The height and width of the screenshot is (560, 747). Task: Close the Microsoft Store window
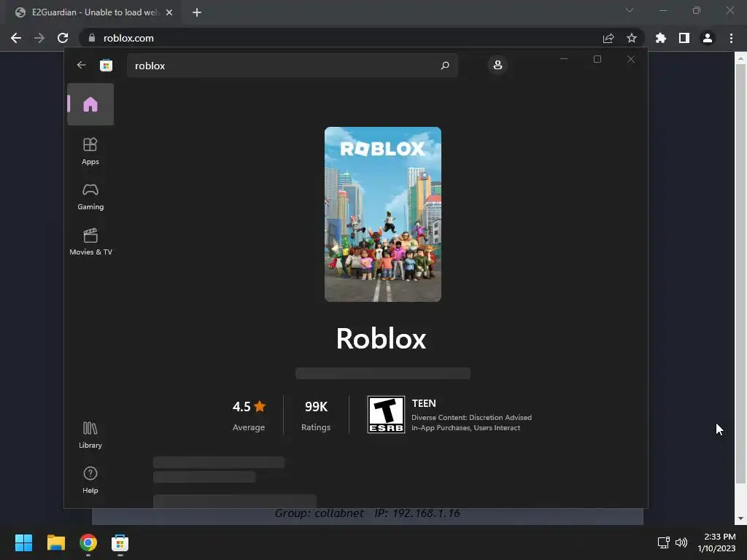631,59
